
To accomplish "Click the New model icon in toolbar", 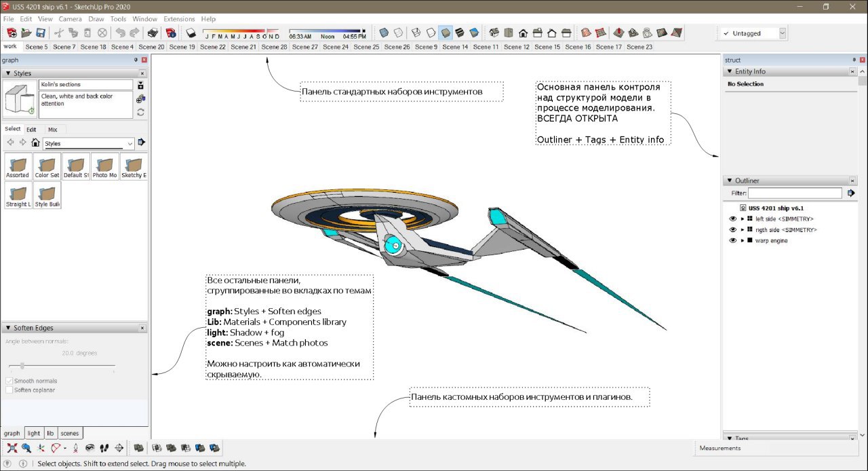I will coord(12,33).
